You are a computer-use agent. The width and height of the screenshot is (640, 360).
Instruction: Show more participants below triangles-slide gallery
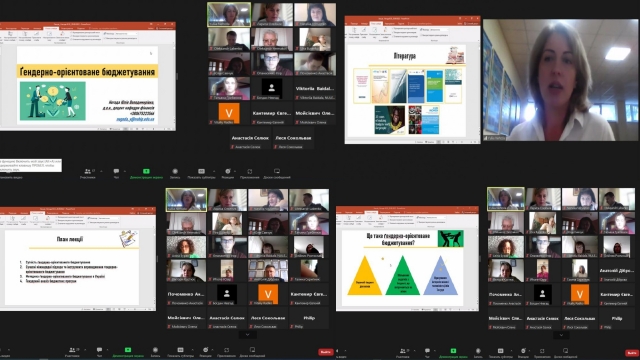click(561, 336)
